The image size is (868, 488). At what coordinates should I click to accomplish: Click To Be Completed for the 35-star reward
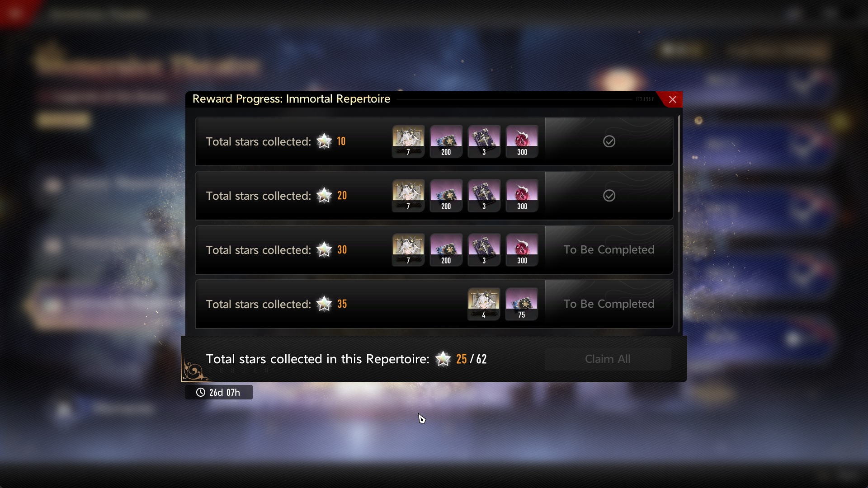[x=609, y=304]
